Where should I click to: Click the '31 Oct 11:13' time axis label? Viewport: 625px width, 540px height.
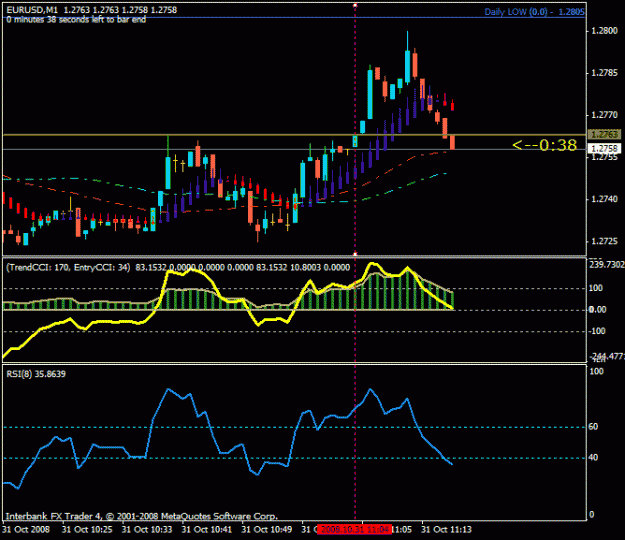(446, 530)
